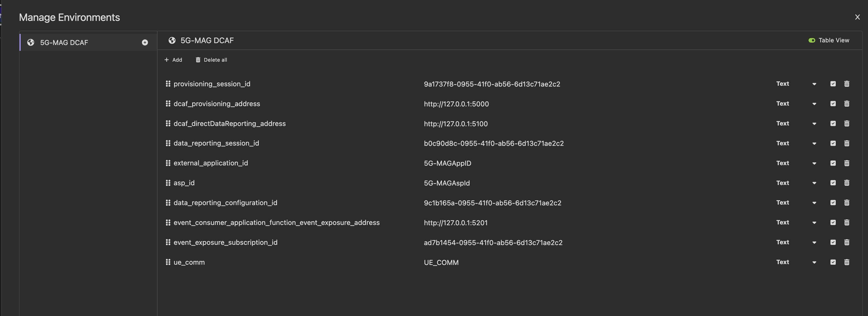Open type dropdown for ue_comm variable
The height and width of the screenshot is (316, 868).
814,262
